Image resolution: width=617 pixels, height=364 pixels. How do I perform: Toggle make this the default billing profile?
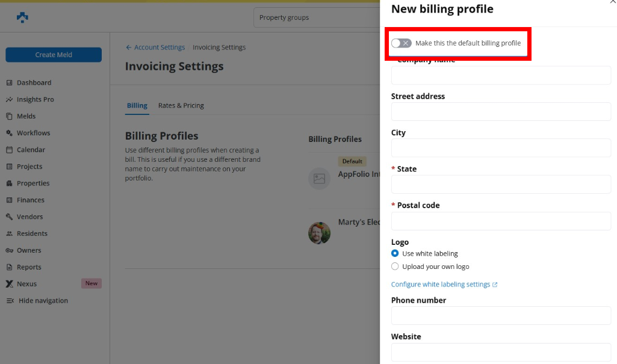[402, 43]
